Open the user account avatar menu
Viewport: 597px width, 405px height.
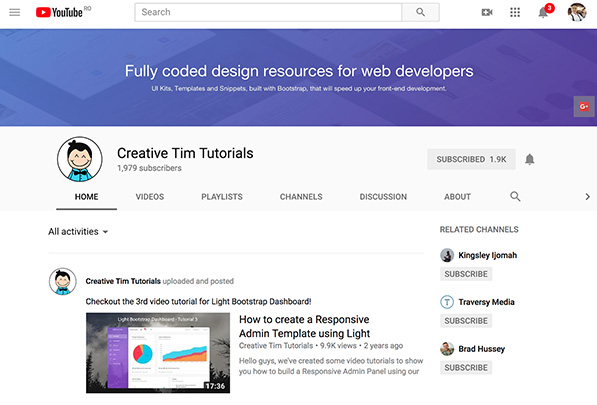tap(577, 12)
